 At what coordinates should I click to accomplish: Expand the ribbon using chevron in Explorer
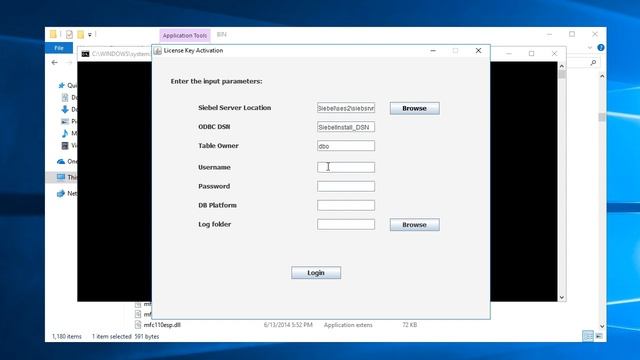[590, 48]
